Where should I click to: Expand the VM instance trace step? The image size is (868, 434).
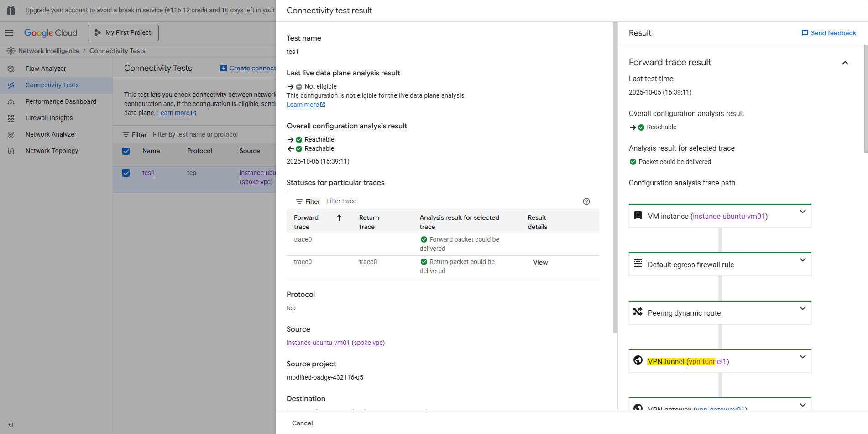(802, 212)
